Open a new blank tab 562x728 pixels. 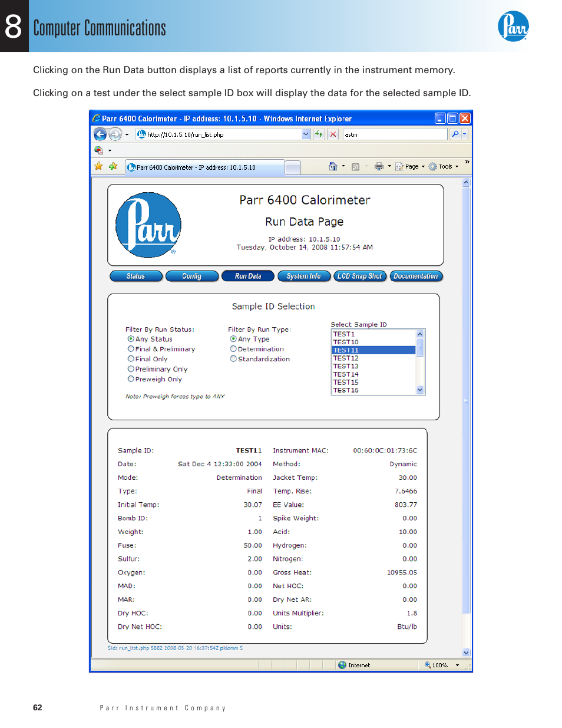click(293, 168)
